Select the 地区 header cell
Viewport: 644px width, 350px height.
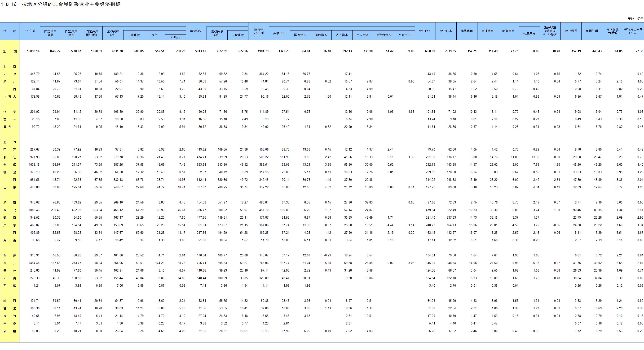10,31
